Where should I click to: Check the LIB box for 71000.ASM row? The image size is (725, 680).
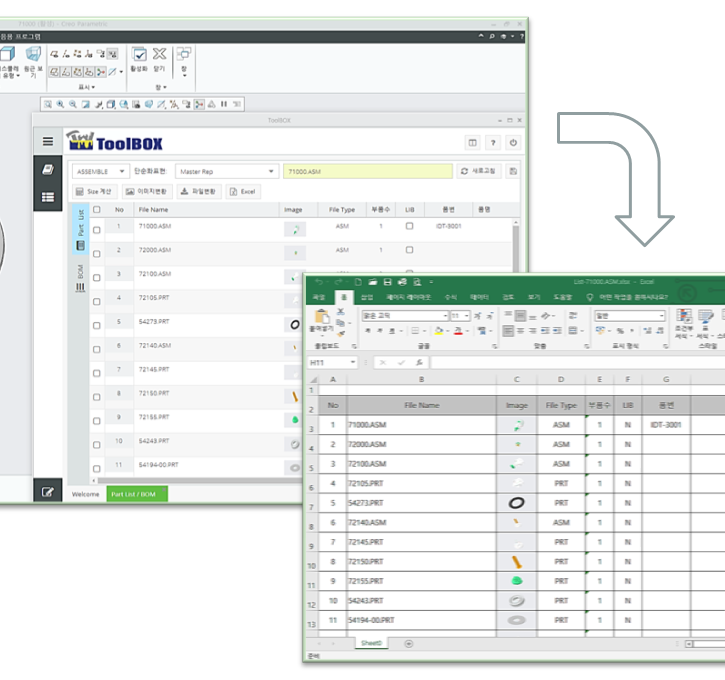[409, 227]
